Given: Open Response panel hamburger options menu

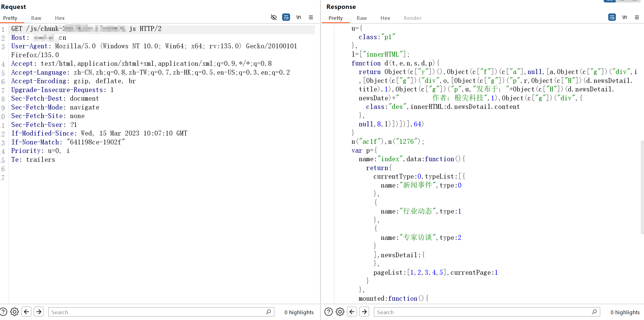Looking at the screenshot, I should tap(637, 17).
